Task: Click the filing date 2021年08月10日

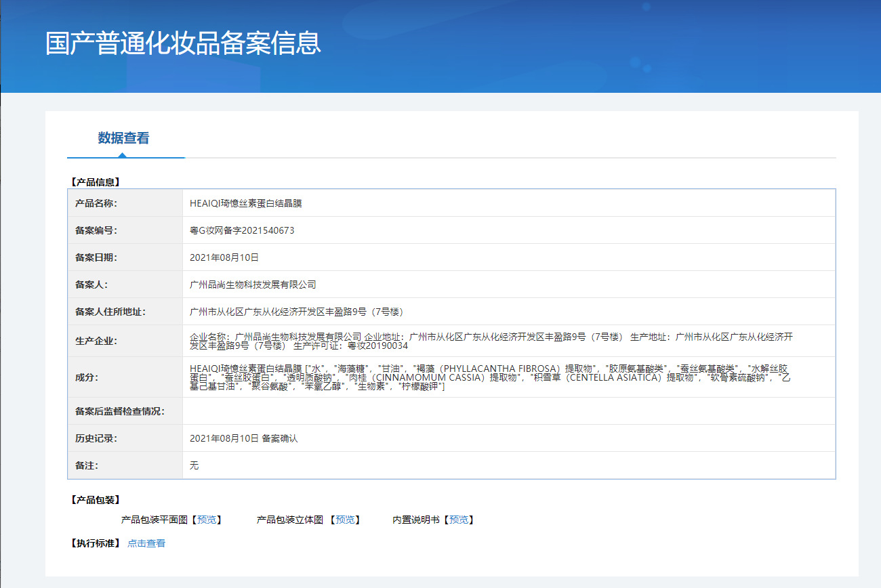Action: click(224, 257)
